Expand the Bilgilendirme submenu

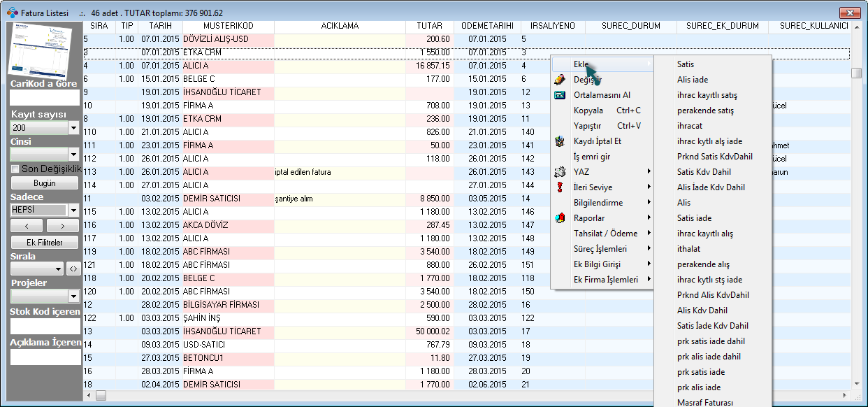[x=602, y=203]
